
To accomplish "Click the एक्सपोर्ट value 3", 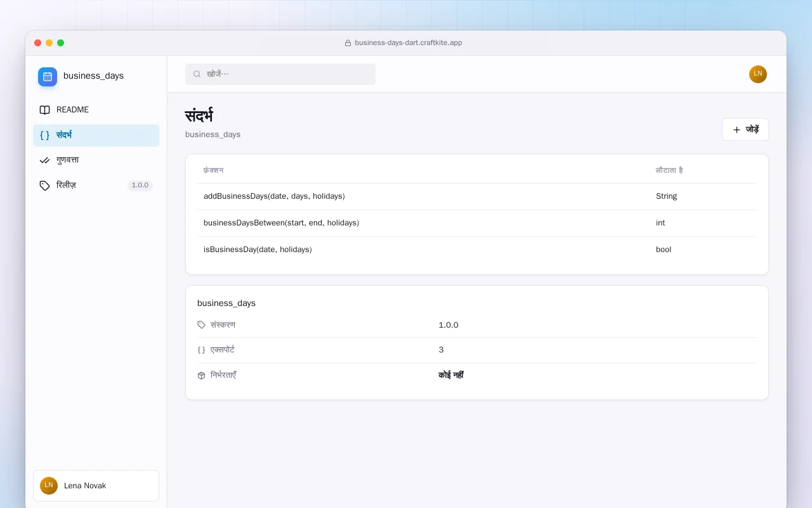I will (x=441, y=350).
